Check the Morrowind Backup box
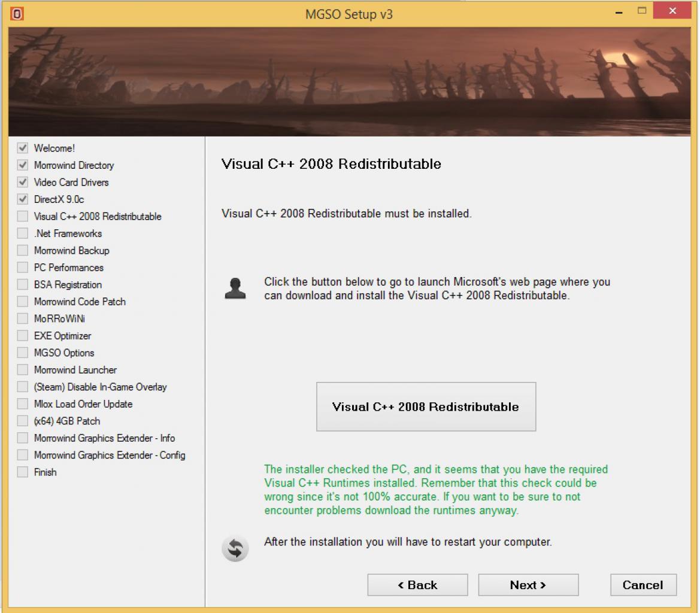This screenshot has width=700, height=613. coord(22,250)
